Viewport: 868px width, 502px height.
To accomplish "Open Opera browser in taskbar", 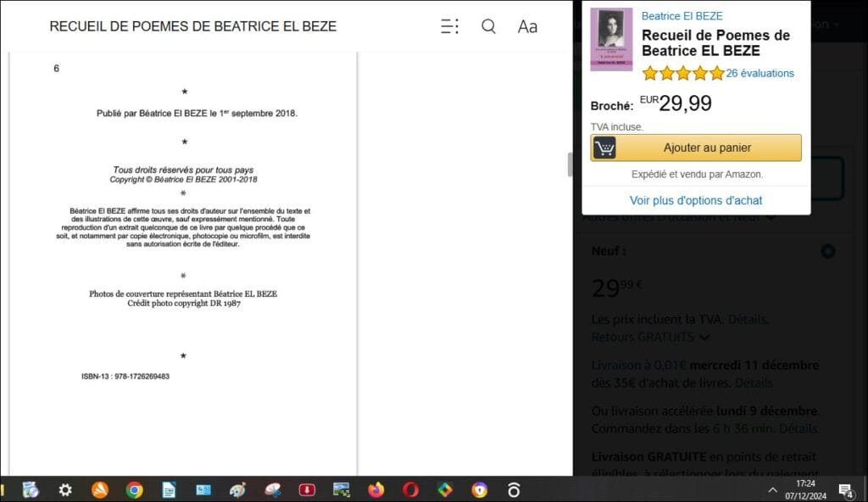I will pyautogui.click(x=410, y=489).
